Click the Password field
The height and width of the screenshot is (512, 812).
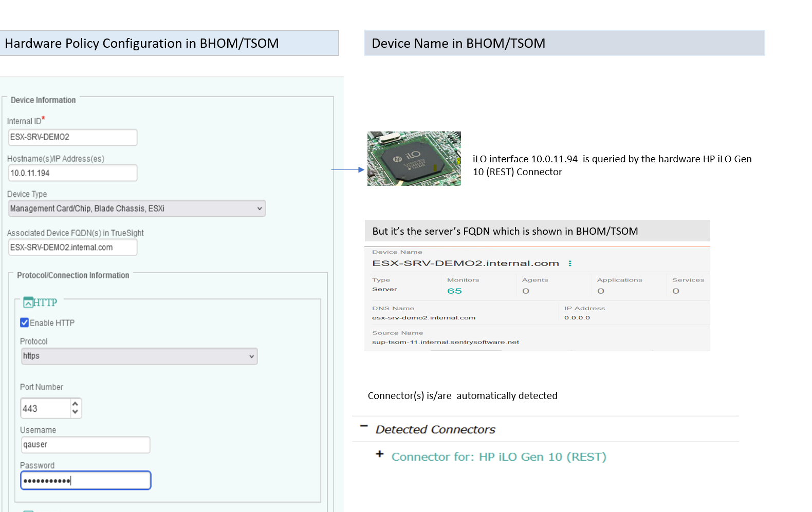pyautogui.click(x=85, y=481)
